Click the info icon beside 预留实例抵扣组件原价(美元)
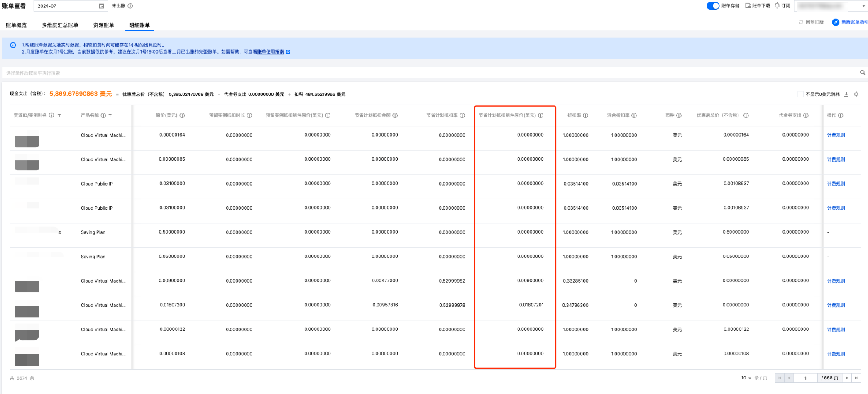 [x=328, y=115]
